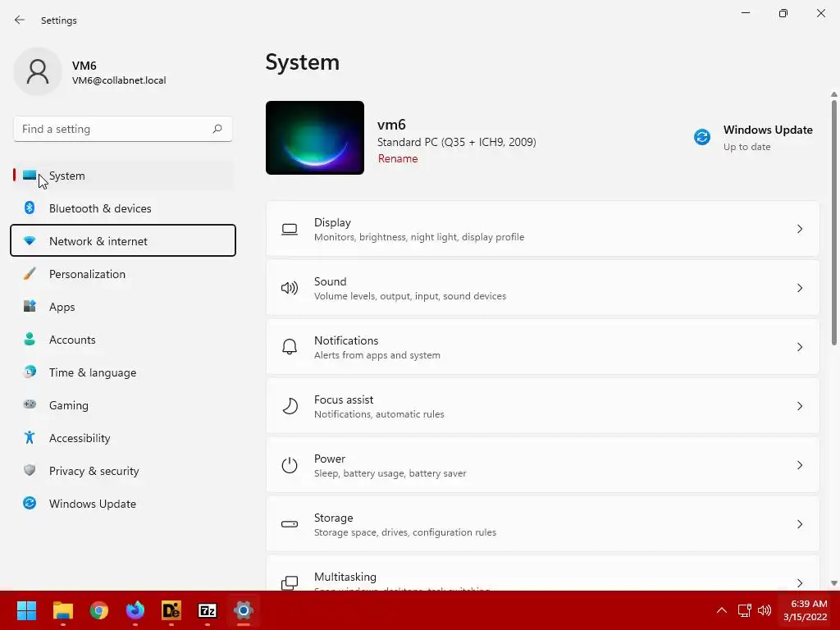
Task: Click the Time & language globe icon
Action: tap(30, 372)
